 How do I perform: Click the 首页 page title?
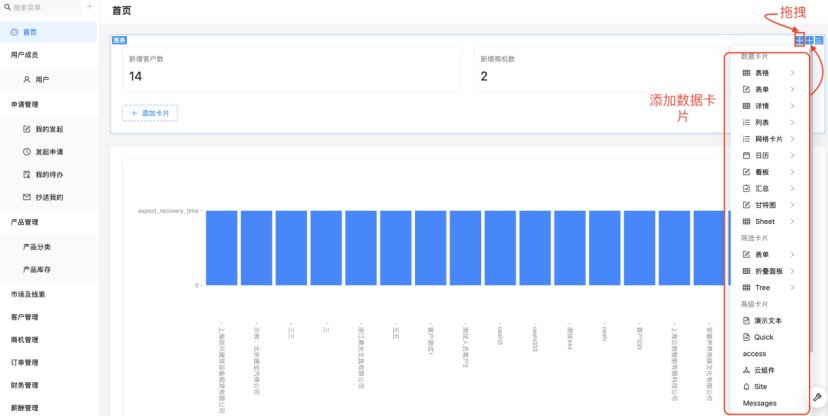[122, 11]
